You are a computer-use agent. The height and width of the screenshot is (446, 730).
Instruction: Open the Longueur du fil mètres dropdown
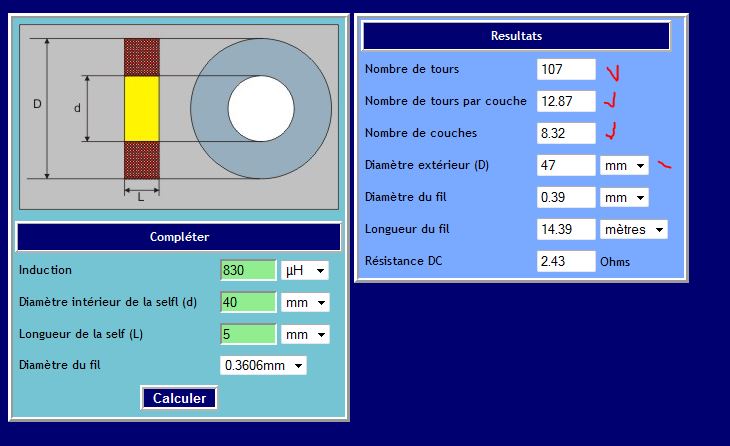coord(633,230)
